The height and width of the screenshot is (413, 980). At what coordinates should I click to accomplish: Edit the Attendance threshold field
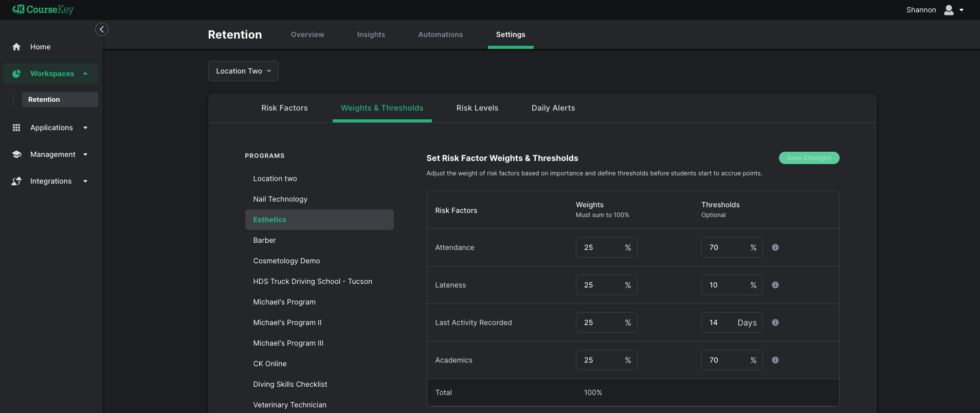click(x=732, y=247)
